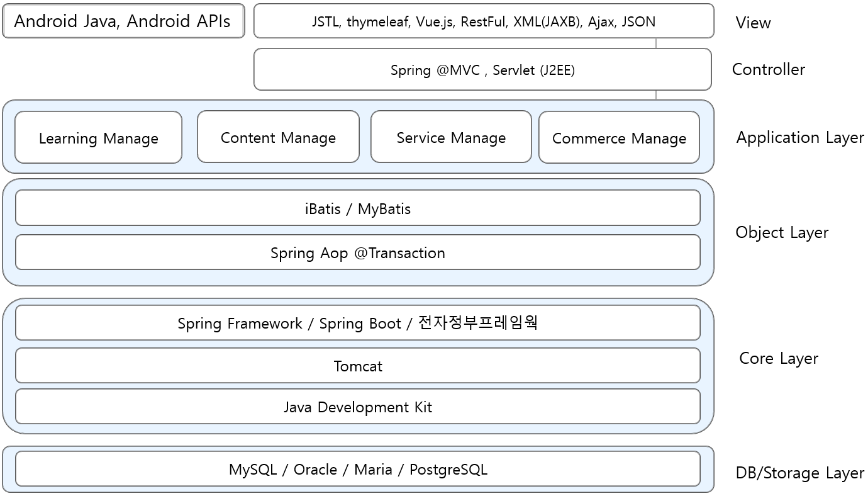Click the Spring Aop @Transaction bar
The width and height of the screenshot is (868, 496).
357,252
